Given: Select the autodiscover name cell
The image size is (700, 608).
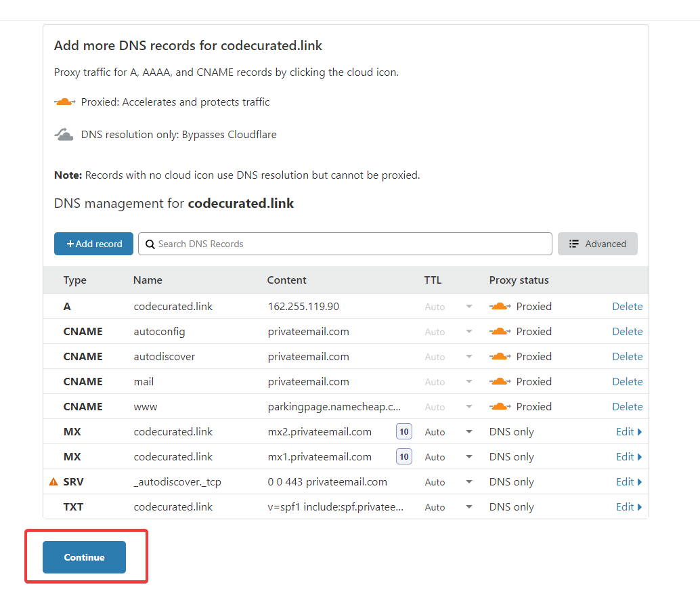Looking at the screenshot, I should point(165,356).
